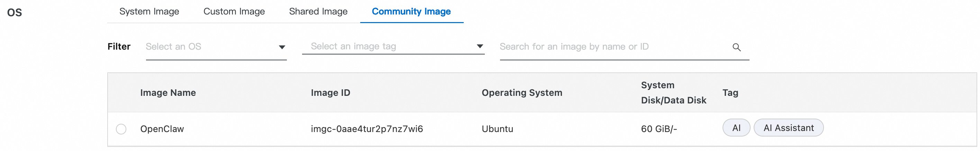This screenshot has width=980, height=151.
Task: Click the AI tag pill
Action: point(736,128)
